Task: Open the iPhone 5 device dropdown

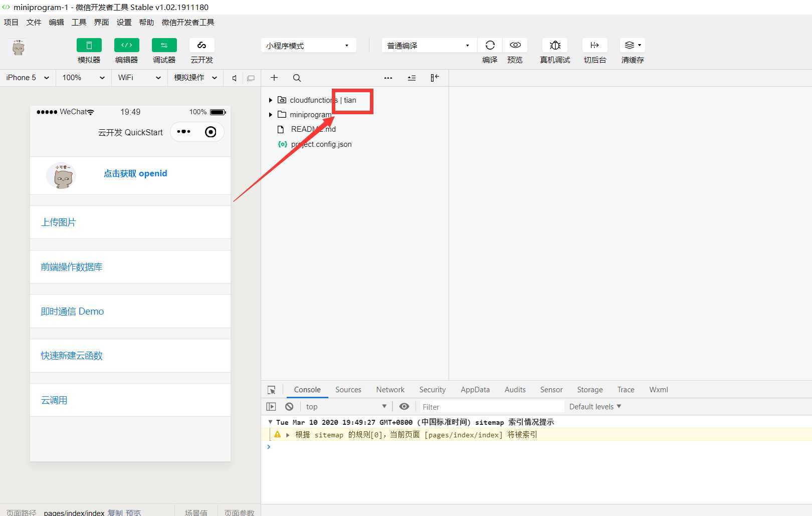Action: [x=28, y=78]
